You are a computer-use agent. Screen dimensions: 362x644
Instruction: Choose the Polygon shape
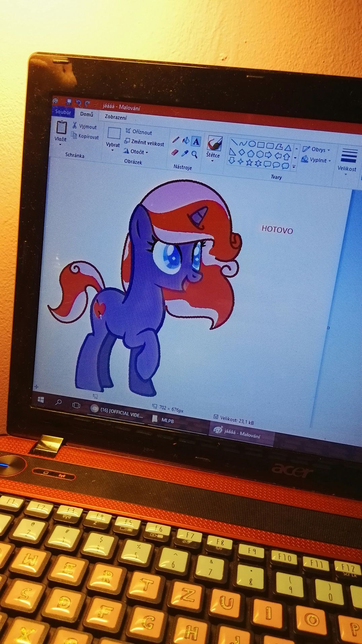point(279,147)
